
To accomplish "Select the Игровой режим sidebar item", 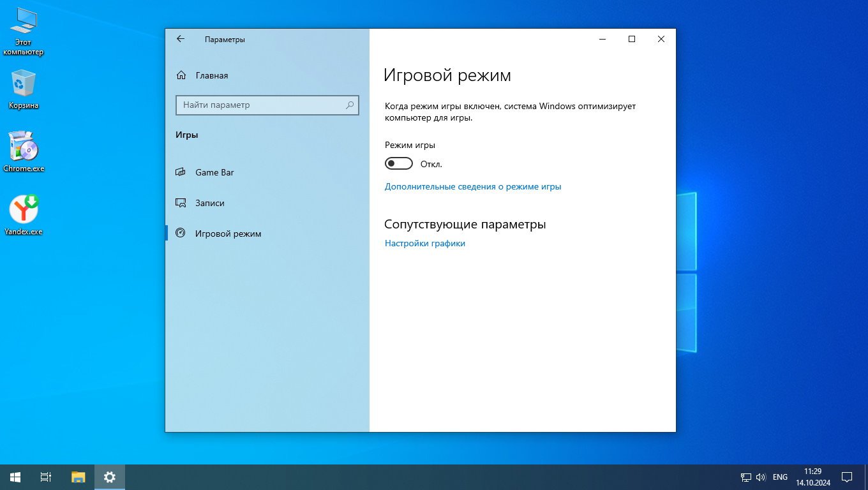I will (x=228, y=234).
